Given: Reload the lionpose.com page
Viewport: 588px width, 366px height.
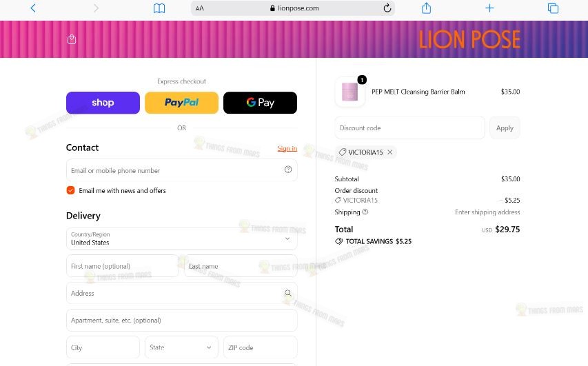Looking at the screenshot, I should 387,8.
